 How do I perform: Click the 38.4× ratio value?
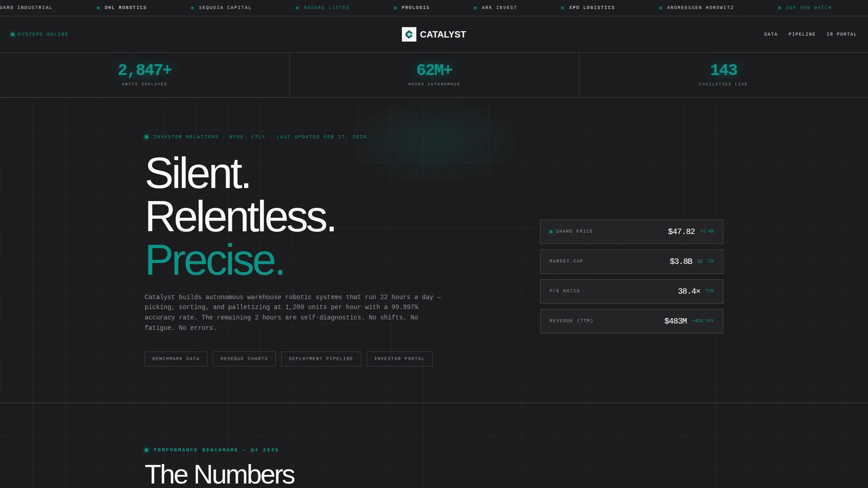point(689,291)
